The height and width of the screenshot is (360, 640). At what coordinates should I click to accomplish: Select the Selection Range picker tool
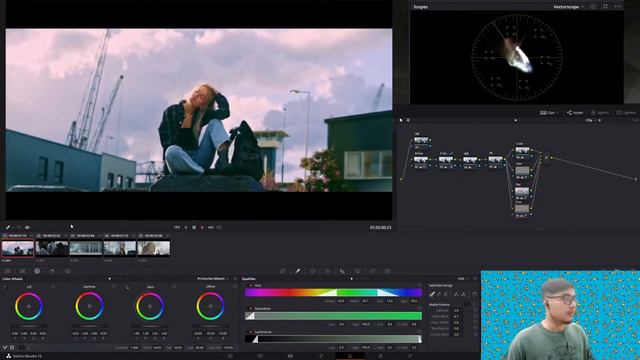(x=432, y=294)
